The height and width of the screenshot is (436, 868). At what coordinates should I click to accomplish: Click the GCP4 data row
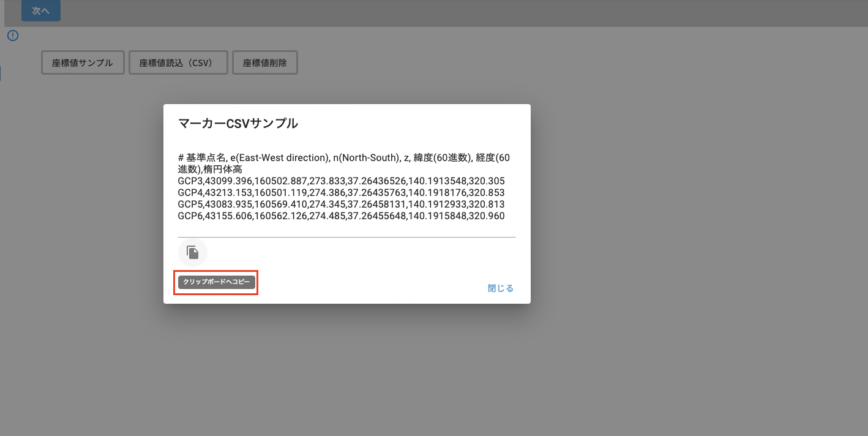pyautogui.click(x=341, y=193)
